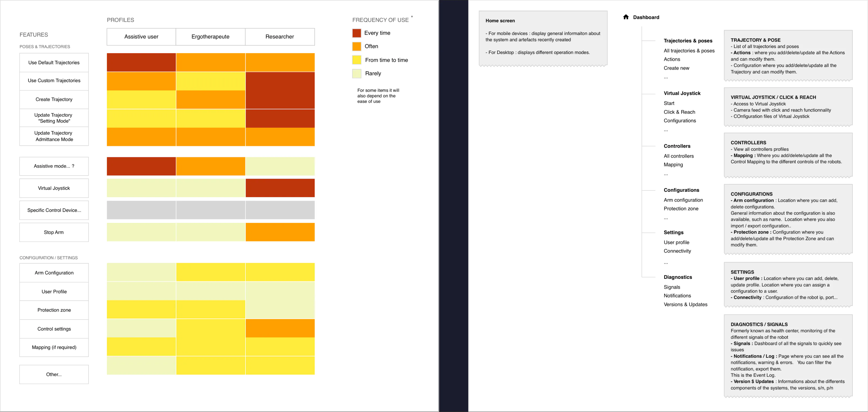The image size is (868, 412).
Task: Open the Arm configuration menu item
Action: tap(683, 200)
